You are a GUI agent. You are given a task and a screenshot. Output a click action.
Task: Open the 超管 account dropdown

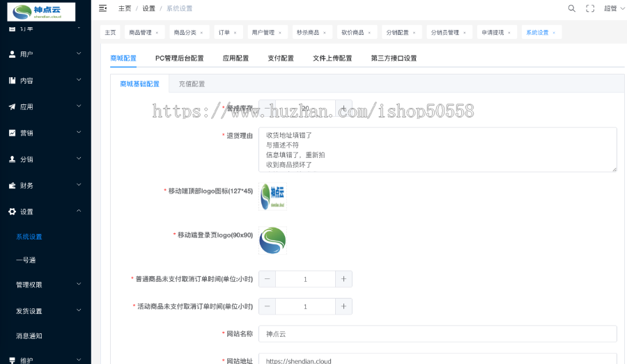click(x=614, y=8)
